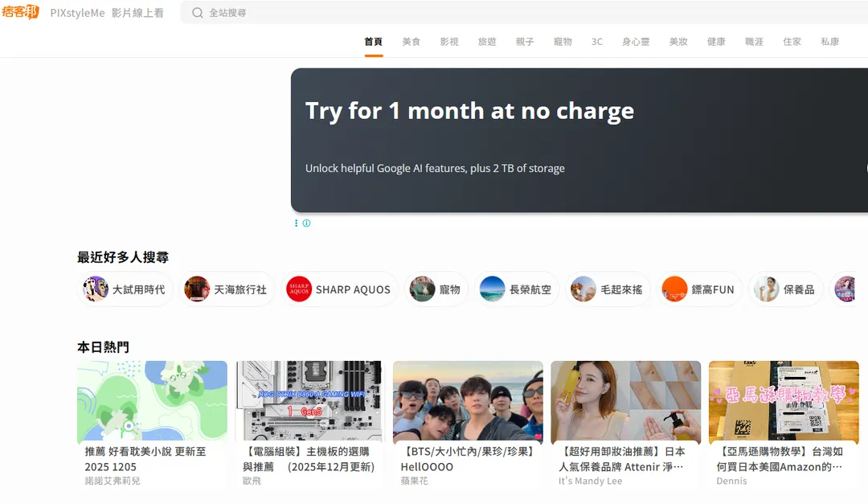Switch to the 旅遊 tab
This screenshot has height=504, width=868.
pyautogui.click(x=487, y=42)
